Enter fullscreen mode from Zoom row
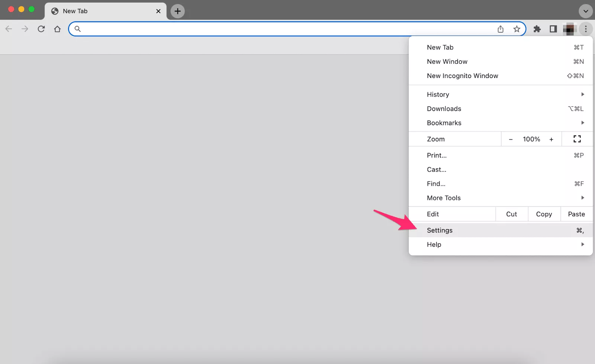The height and width of the screenshot is (364, 595). click(577, 139)
